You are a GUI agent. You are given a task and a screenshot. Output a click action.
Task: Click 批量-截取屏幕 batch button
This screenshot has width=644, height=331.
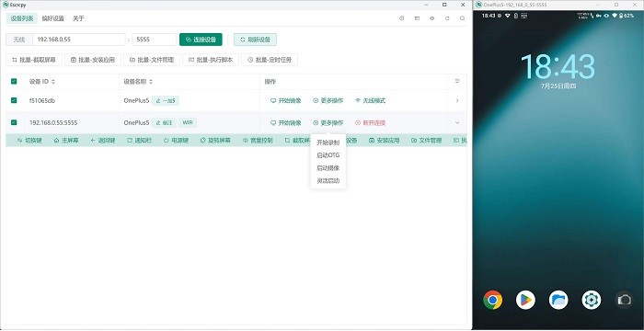(x=34, y=60)
